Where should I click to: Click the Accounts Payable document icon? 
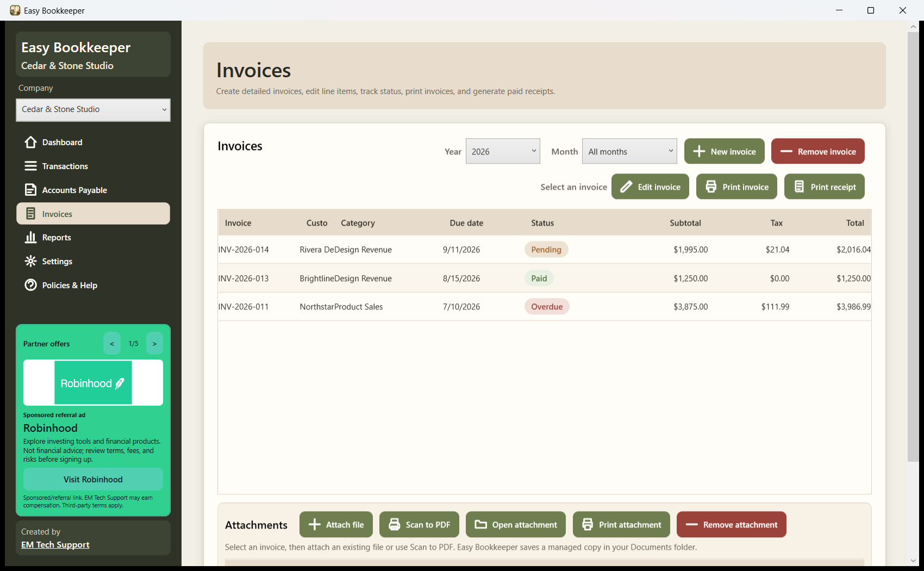[30, 190]
